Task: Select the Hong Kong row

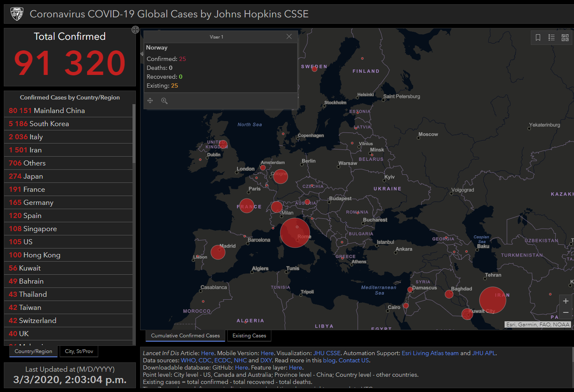Action: [68, 255]
